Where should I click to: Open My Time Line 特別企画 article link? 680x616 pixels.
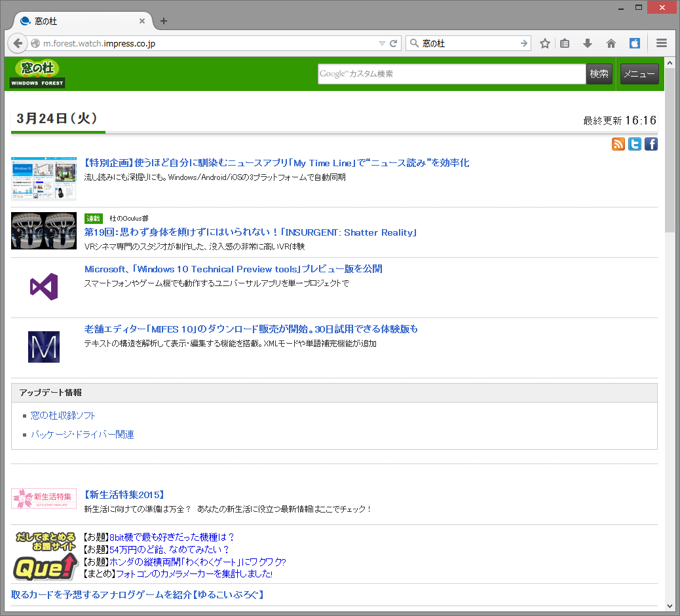(276, 163)
